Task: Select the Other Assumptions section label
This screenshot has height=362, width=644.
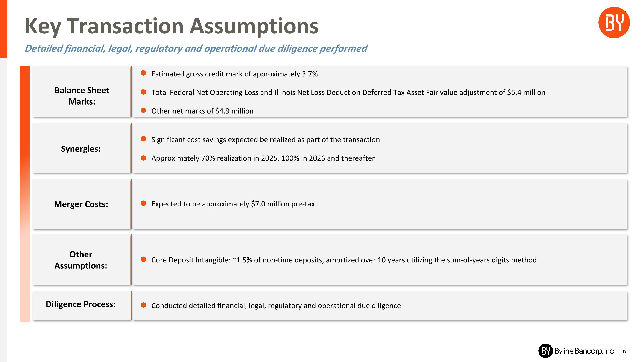Action: tap(81, 260)
